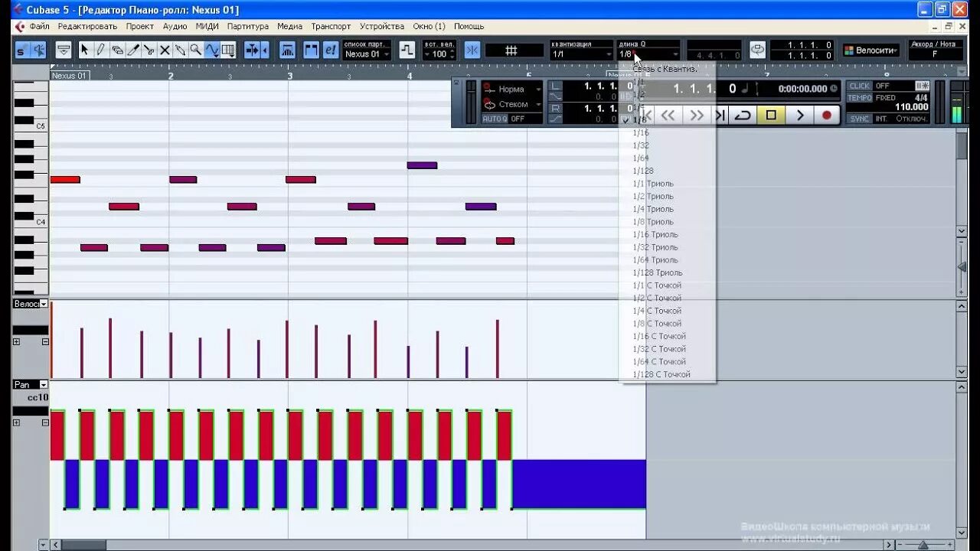Open the МИДИ menu
This screenshot has height=551, width=980.
tap(207, 26)
